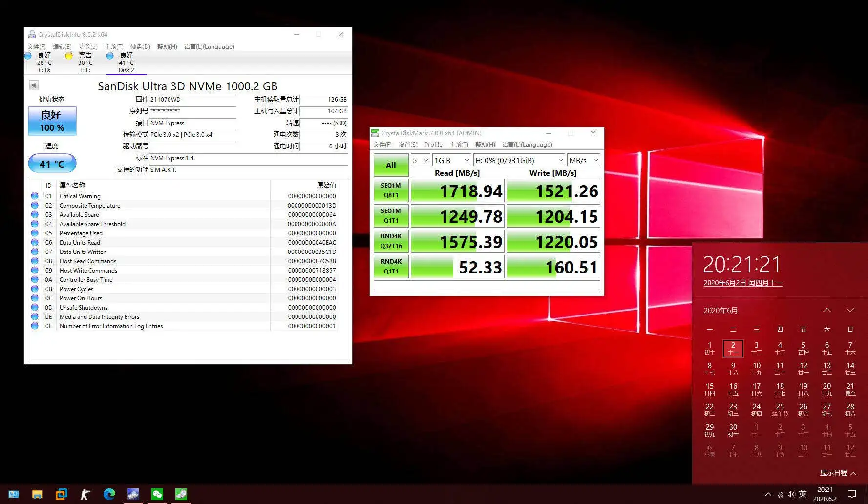Open the blue-orange overlapping squares taskbar app
The width and height of the screenshot is (868, 504).
pos(61,494)
